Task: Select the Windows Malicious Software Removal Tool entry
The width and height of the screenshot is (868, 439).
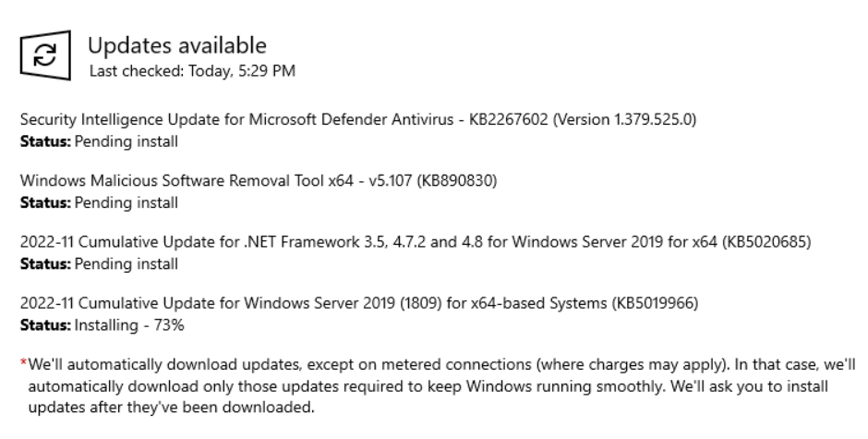Action: click(185, 181)
